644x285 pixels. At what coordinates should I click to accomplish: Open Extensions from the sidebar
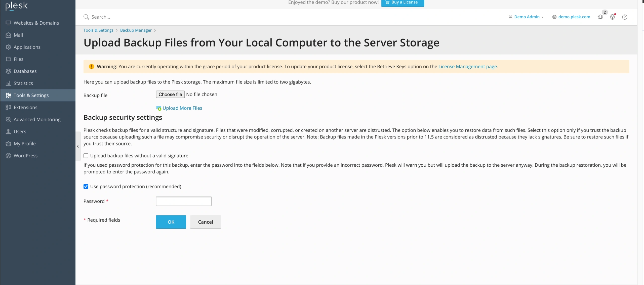click(38, 107)
